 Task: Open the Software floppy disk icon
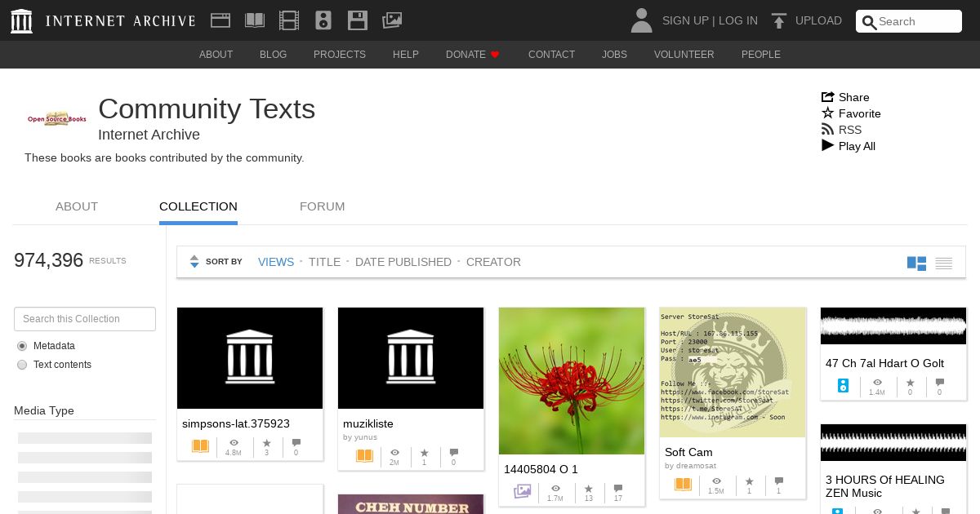pos(357,20)
